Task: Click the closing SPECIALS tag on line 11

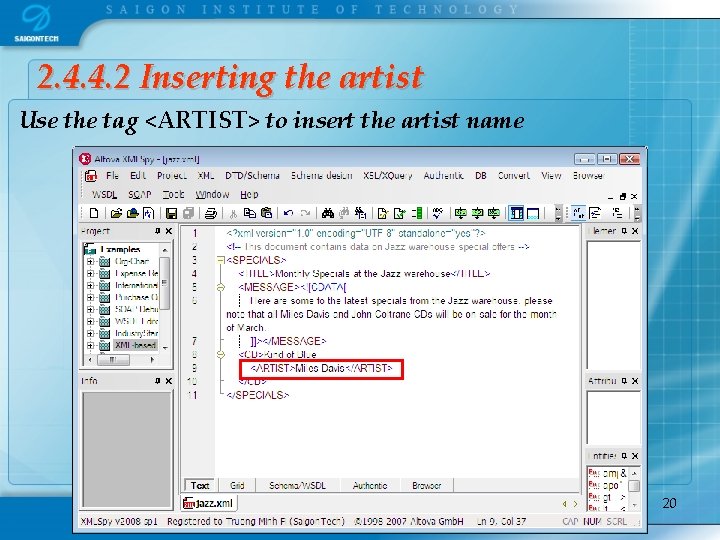Action: (258, 395)
